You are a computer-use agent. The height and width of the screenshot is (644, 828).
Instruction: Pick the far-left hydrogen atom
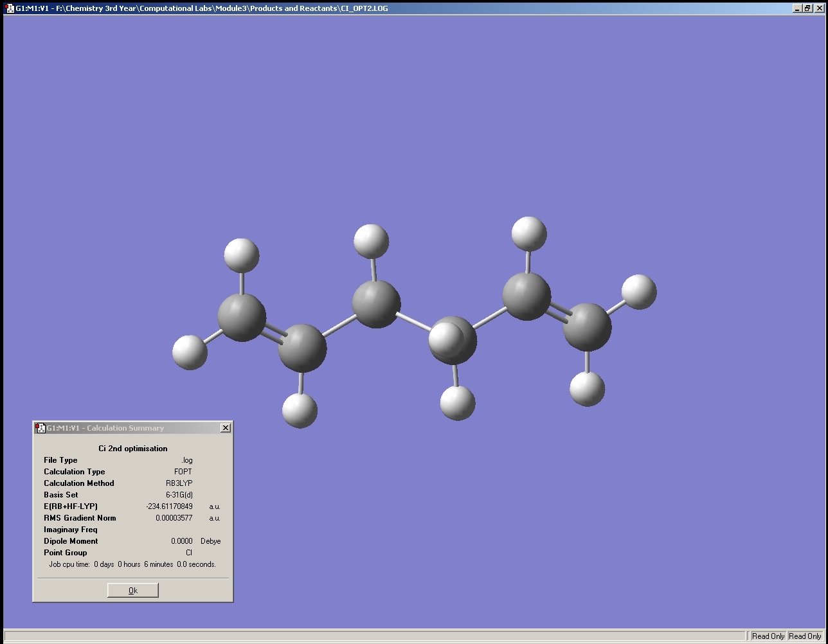190,352
